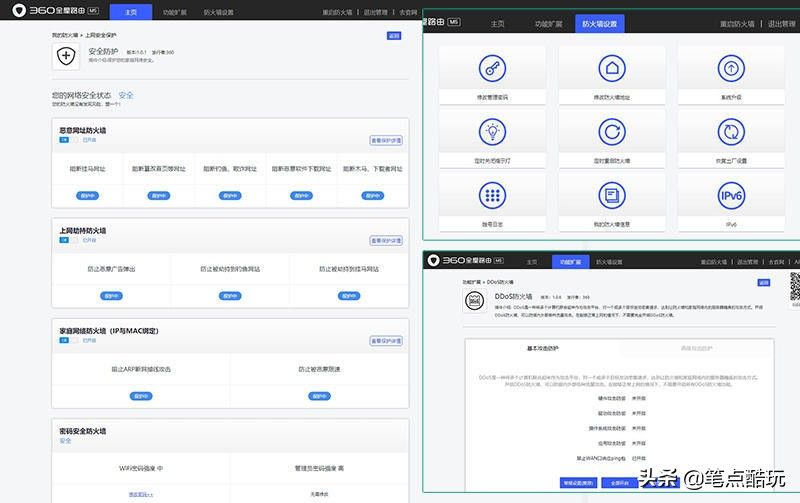Open the house icon firewall address setting
Screen dimensions: 800x503
(x=611, y=68)
